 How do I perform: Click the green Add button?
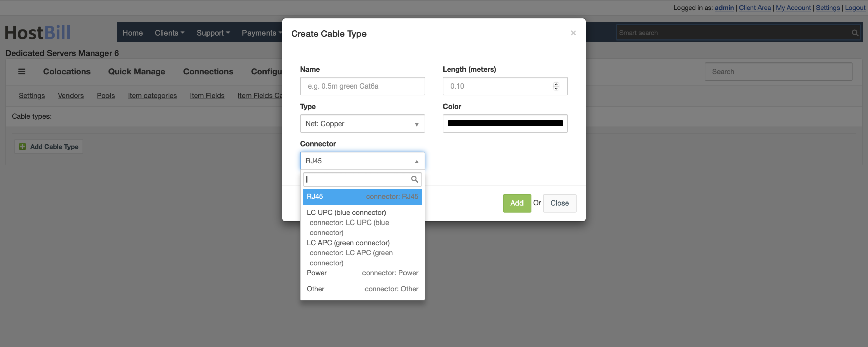point(516,203)
